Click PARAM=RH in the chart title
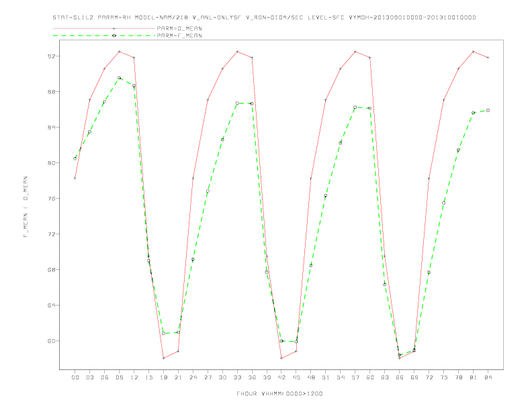 point(115,17)
